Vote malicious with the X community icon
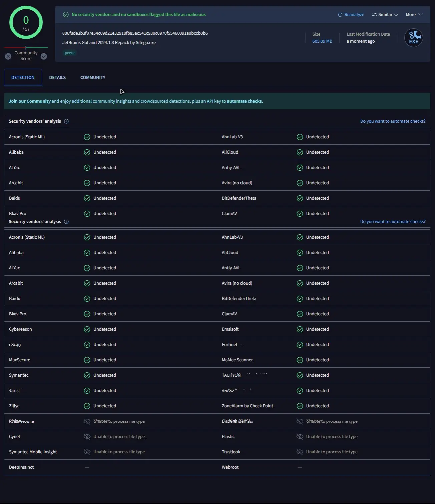This screenshot has height=504, width=435. (8, 57)
